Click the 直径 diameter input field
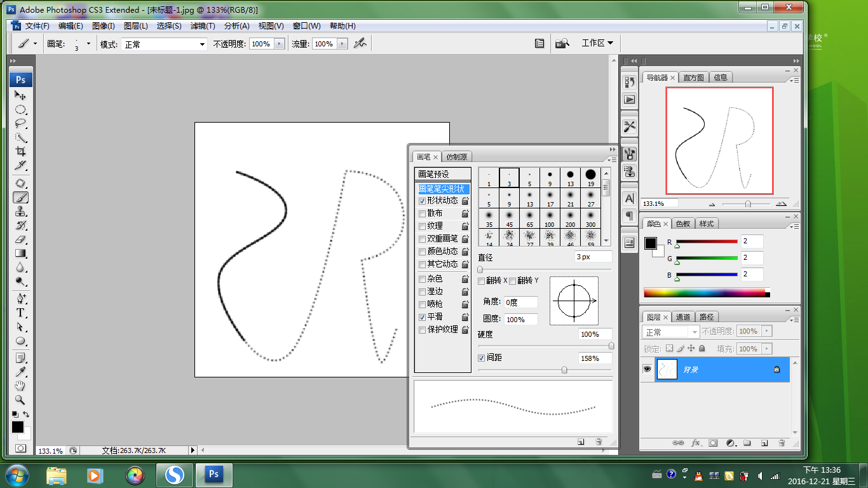The image size is (868, 488). [x=593, y=257]
